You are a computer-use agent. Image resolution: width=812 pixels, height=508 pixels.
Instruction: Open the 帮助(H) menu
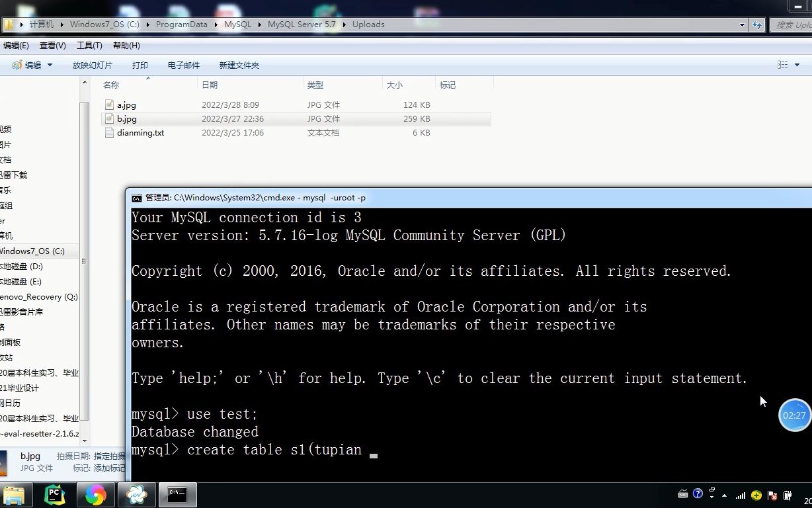click(126, 46)
